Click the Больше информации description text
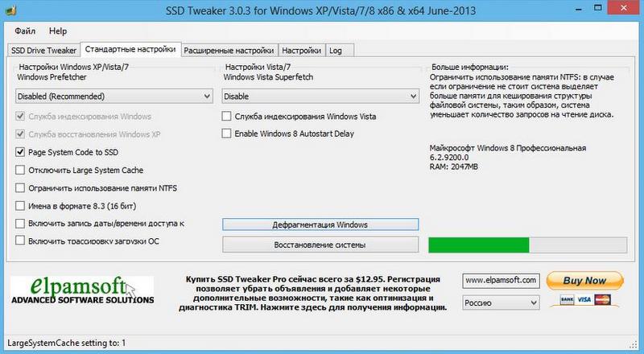The image size is (644, 354). 522,96
